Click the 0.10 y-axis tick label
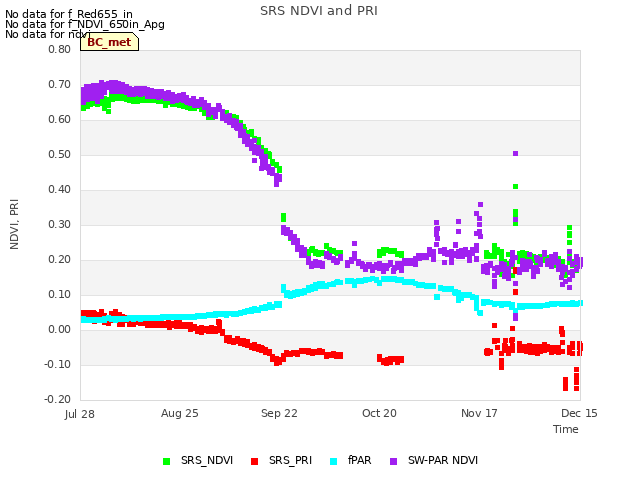Viewport: 640px width, 480px height. 60,295
